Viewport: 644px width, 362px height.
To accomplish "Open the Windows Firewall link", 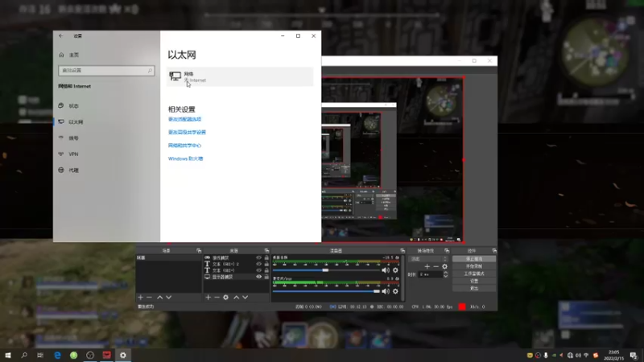I will (186, 158).
